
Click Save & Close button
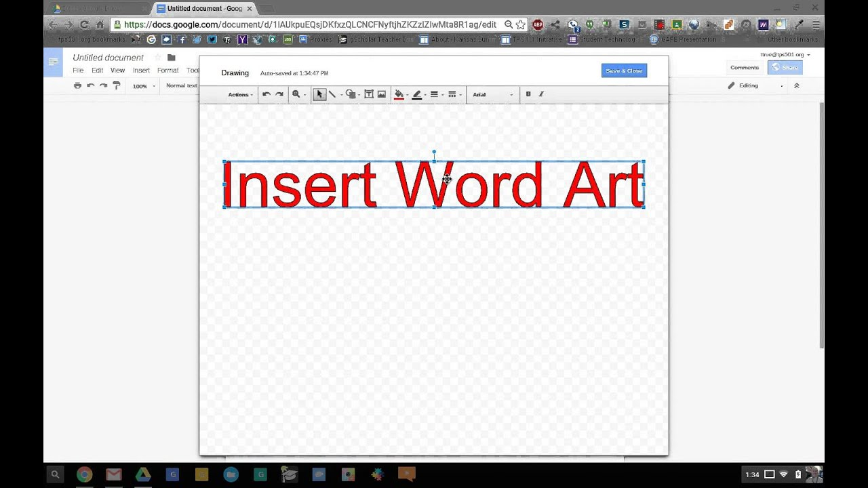(x=624, y=70)
